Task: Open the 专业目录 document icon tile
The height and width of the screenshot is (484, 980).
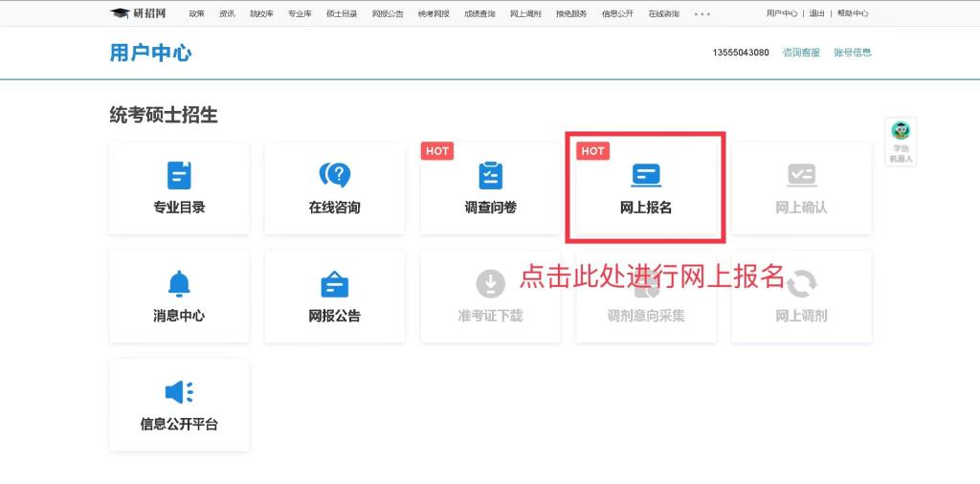Action: [x=179, y=176]
